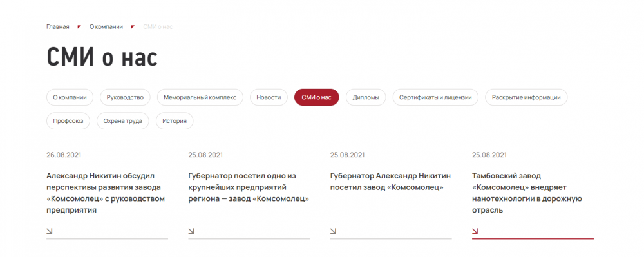
Task: Open the «История» tab
Action: pyautogui.click(x=175, y=121)
